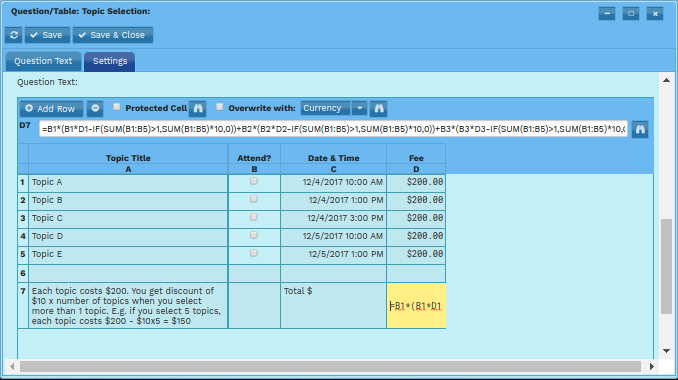Screen dimensions: 678x380
Task: Click binoculars icon next to Protected Cell
Action: tap(198, 109)
